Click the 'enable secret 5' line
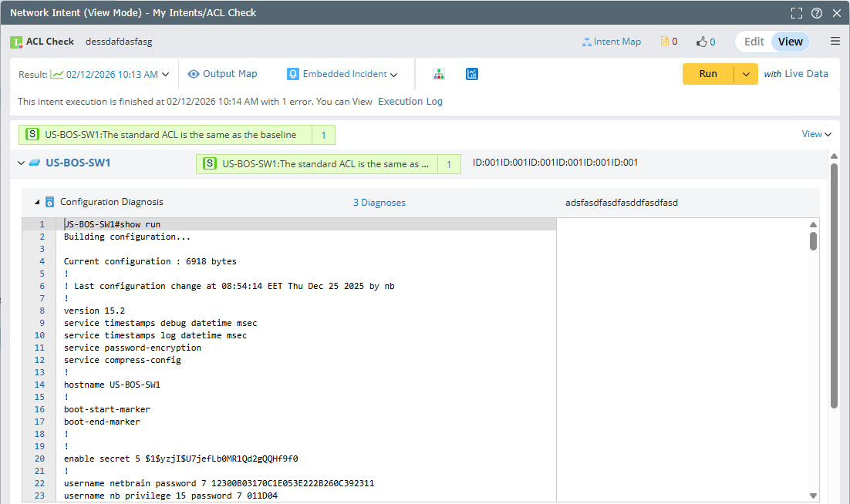The image size is (850, 504). tap(181, 459)
